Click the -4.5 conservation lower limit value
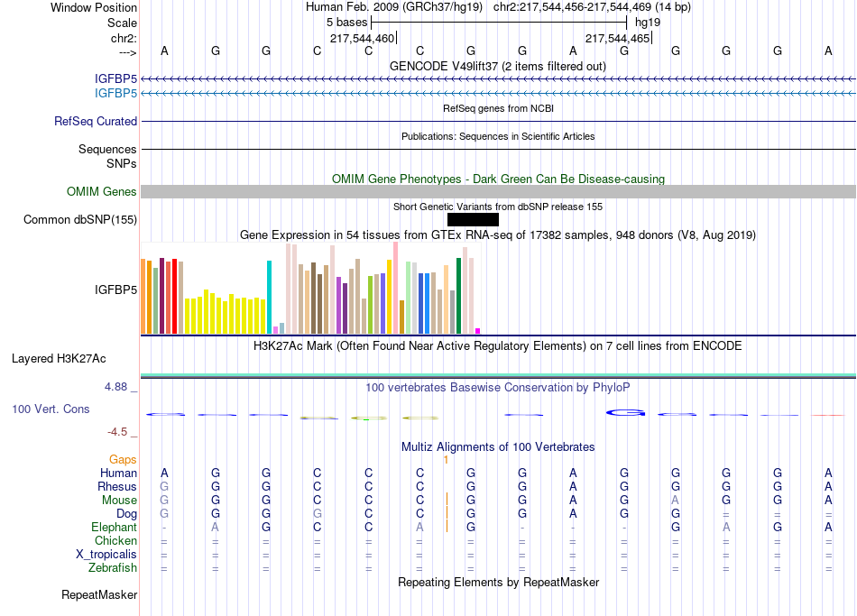Screen dimensions: 857x616 117,432
